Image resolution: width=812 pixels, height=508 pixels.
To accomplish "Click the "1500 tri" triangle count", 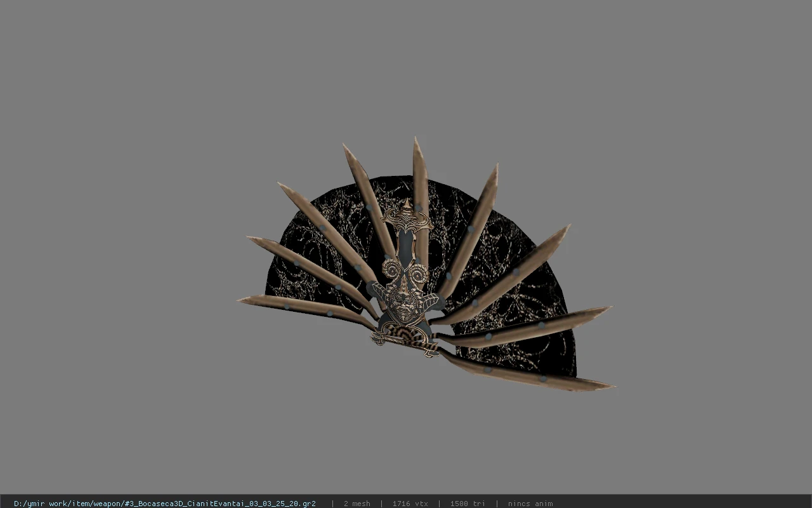I will click(468, 504).
